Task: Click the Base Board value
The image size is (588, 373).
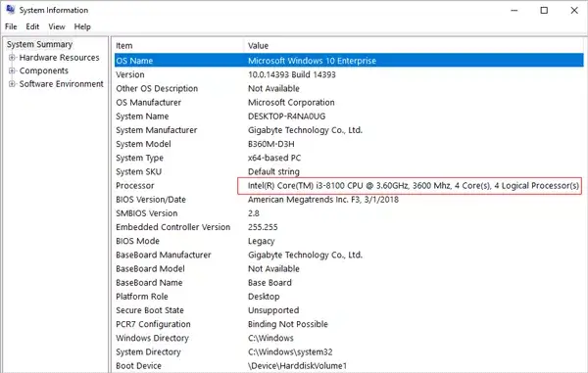Action: tap(269, 282)
